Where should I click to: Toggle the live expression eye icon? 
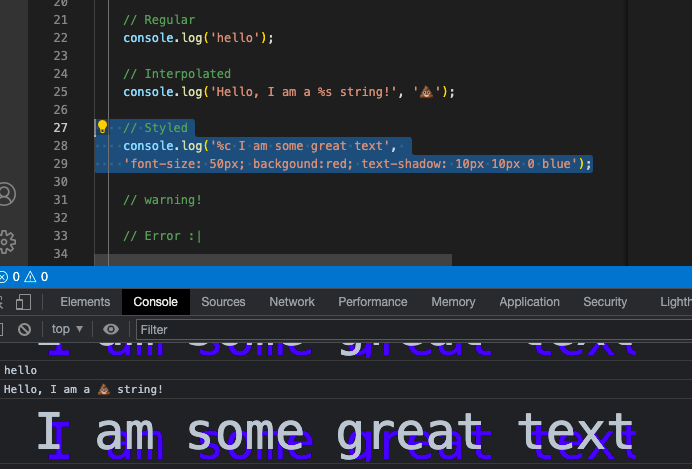[x=111, y=329]
